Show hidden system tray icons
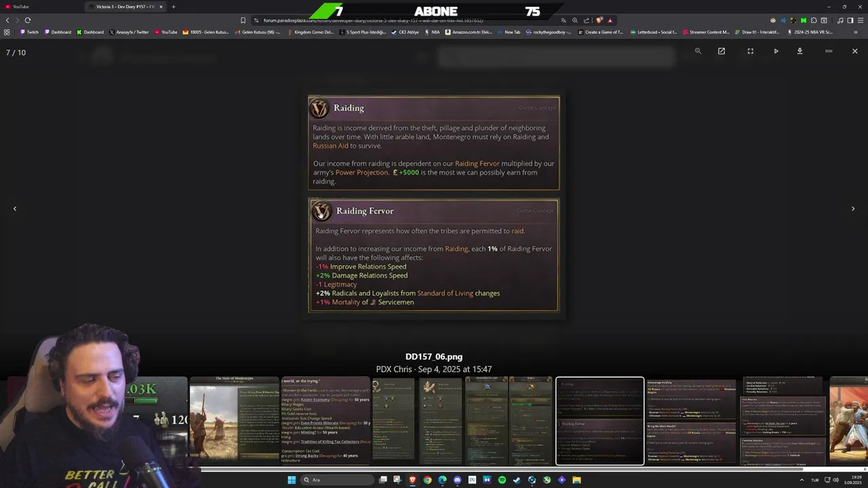Viewport: 868px width, 488px height. 802,480
